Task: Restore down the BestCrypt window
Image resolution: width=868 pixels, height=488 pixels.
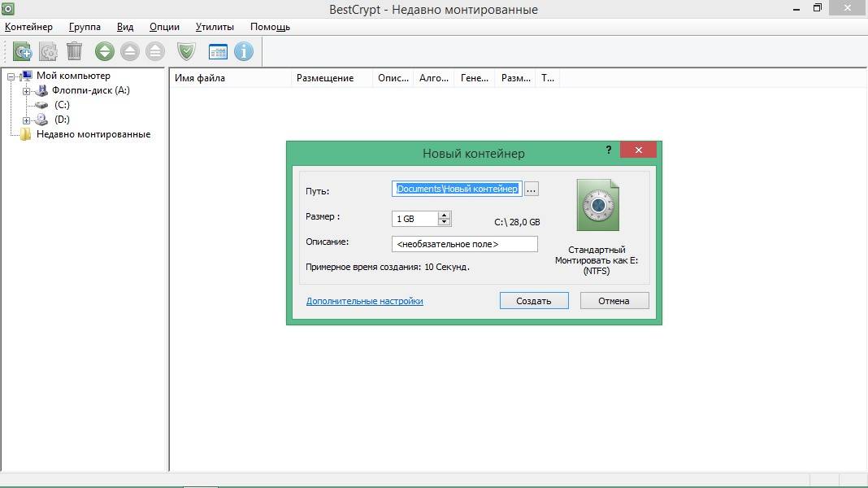Action: pyautogui.click(x=817, y=8)
